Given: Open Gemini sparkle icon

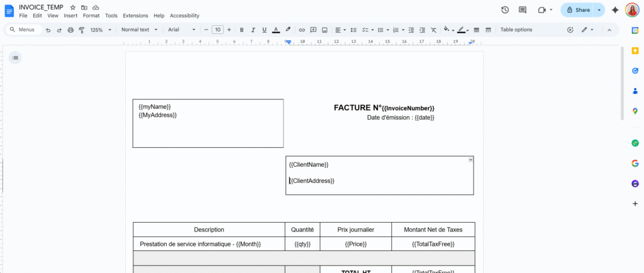Looking at the screenshot, I should 615,10.
